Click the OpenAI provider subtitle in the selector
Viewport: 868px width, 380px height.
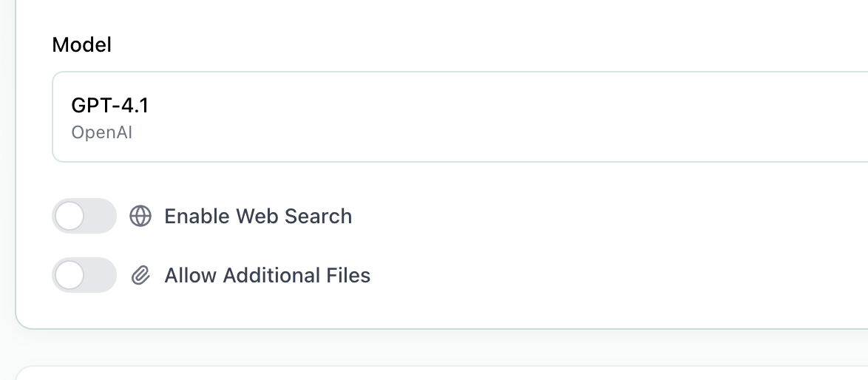(102, 133)
